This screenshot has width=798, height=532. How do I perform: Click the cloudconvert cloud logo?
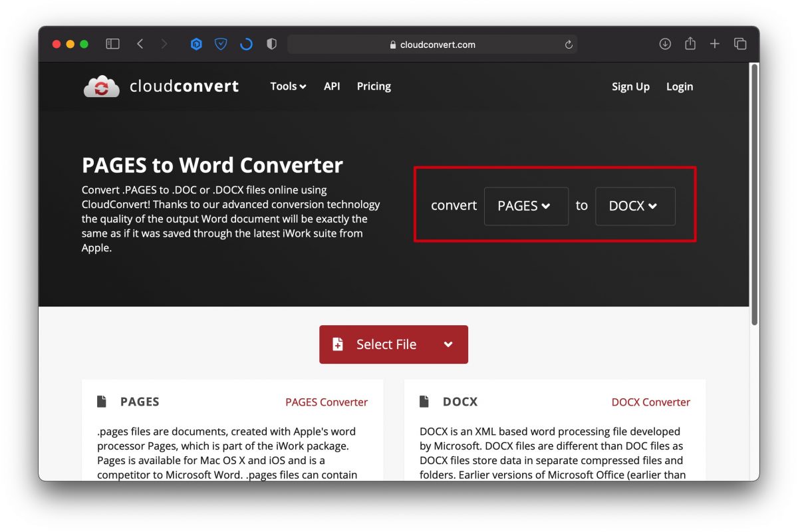coord(101,86)
